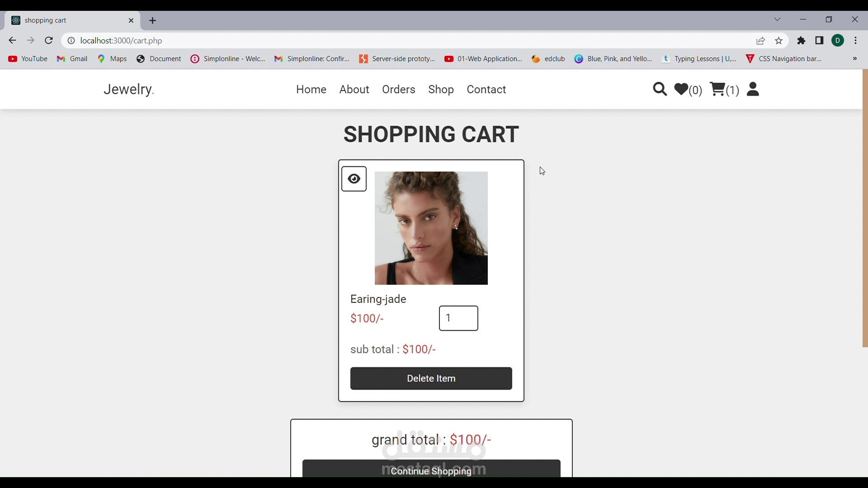Open the Orders nav item
Screen dimensions: 868x488
[398, 89]
